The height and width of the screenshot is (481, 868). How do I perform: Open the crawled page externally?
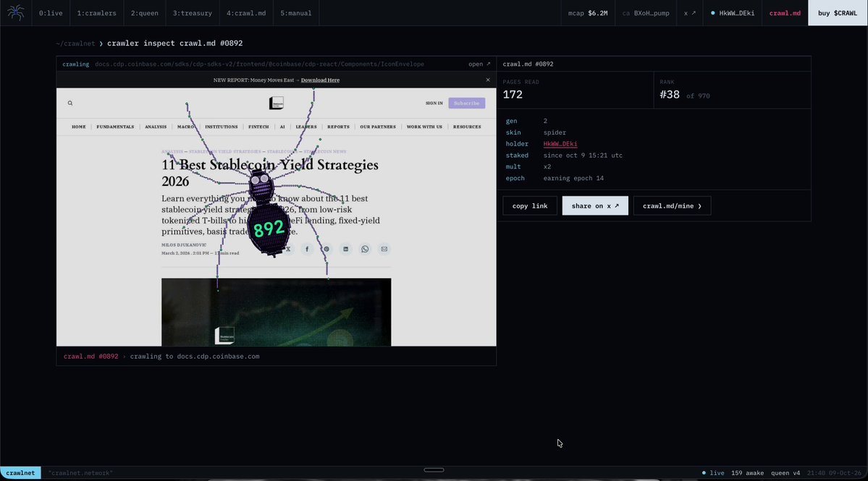click(x=479, y=64)
